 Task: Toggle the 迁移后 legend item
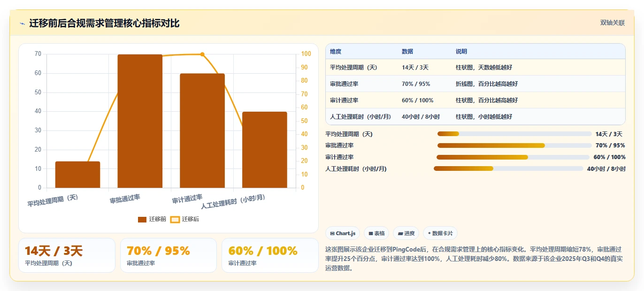(x=184, y=219)
